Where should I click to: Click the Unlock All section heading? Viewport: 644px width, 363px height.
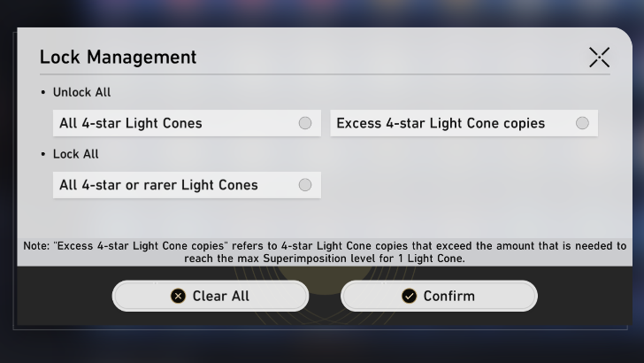coord(81,92)
